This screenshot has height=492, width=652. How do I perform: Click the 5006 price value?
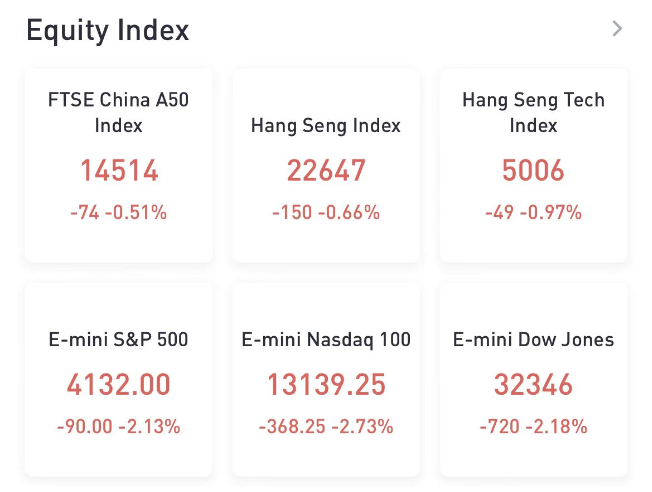pos(533,171)
